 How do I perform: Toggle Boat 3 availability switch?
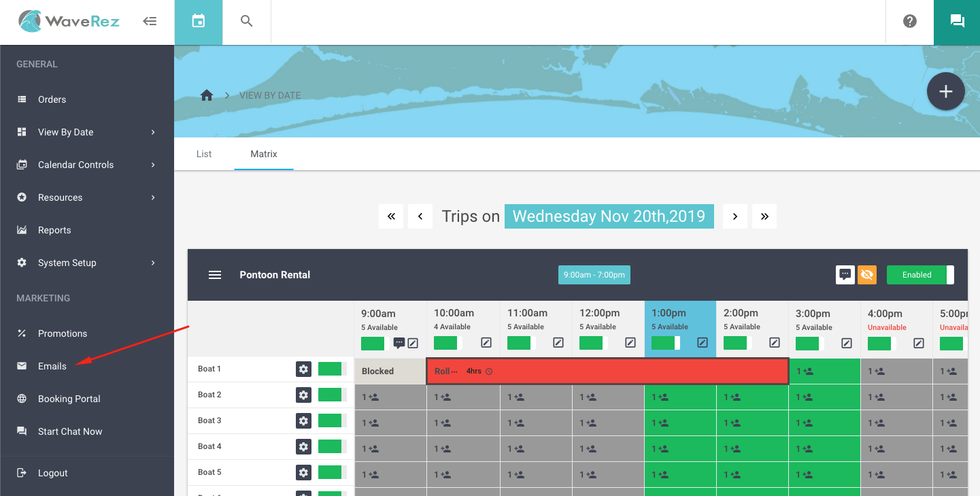pos(333,420)
